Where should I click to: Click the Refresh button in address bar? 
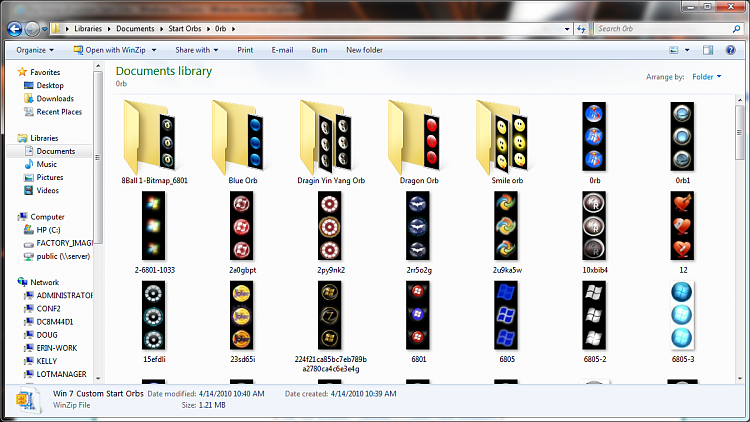click(581, 29)
